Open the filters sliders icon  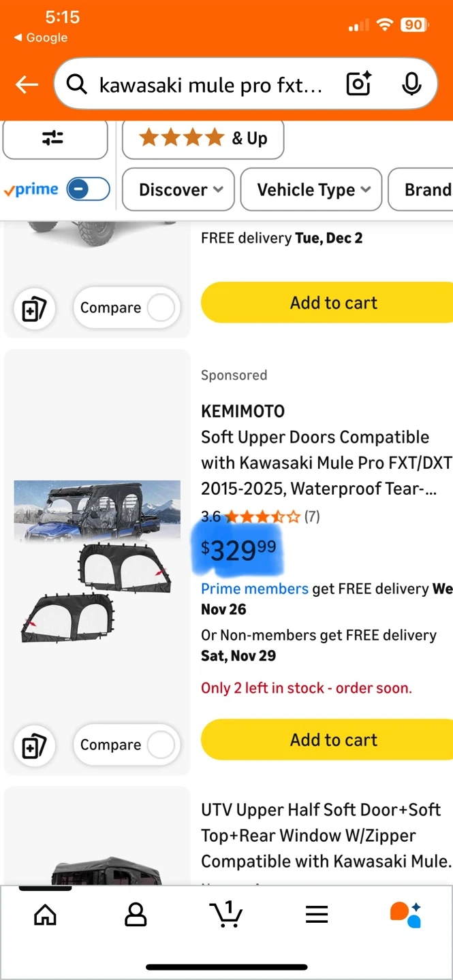[54, 138]
